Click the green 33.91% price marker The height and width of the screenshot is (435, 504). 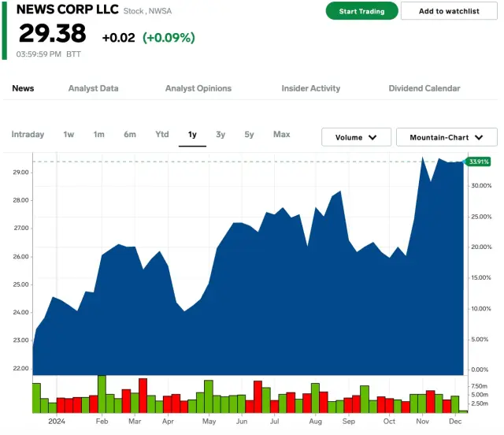point(478,162)
